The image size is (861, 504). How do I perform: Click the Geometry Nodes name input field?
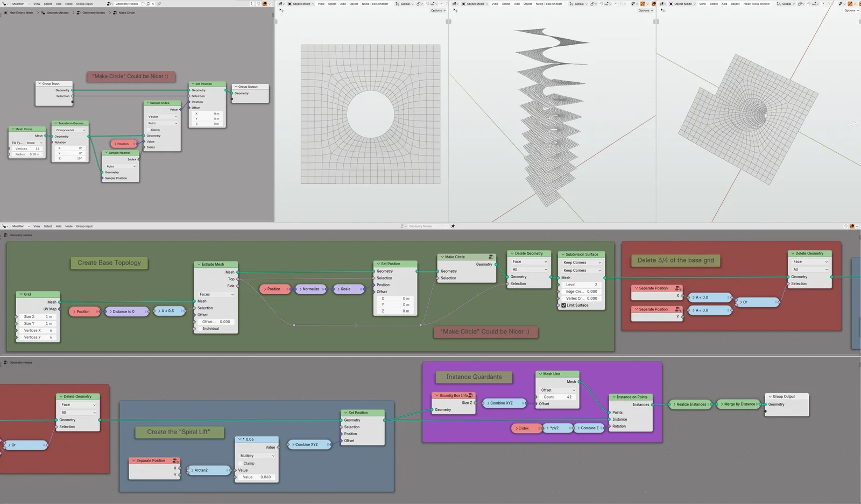pyautogui.click(x=127, y=4)
